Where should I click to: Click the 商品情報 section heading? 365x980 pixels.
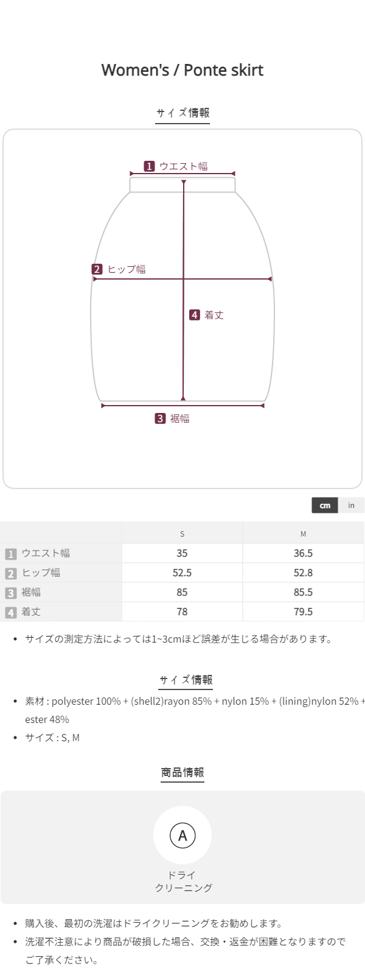tap(182, 772)
